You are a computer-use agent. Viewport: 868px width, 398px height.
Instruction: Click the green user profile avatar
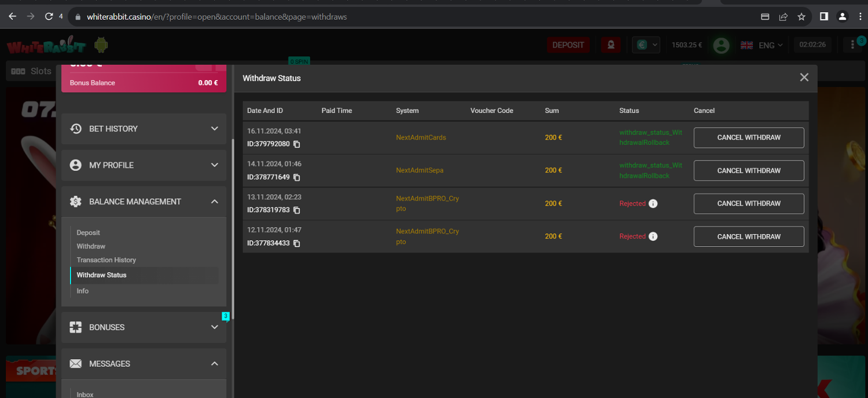pos(721,45)
